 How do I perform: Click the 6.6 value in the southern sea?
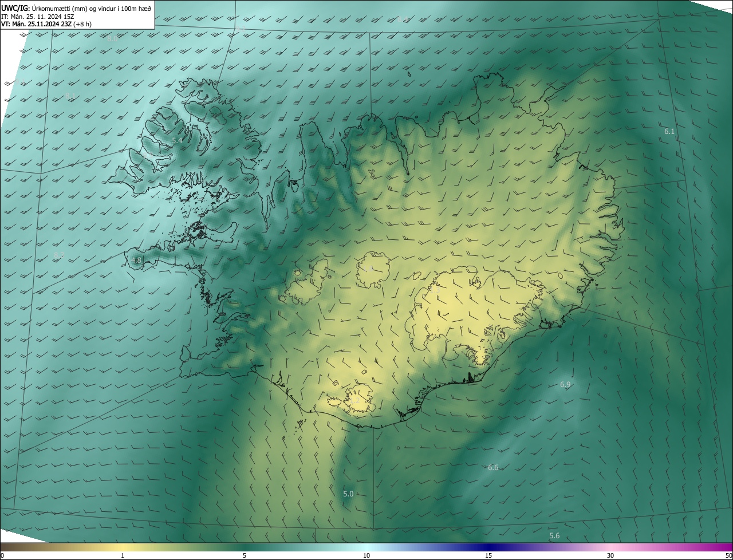(493, 468)
